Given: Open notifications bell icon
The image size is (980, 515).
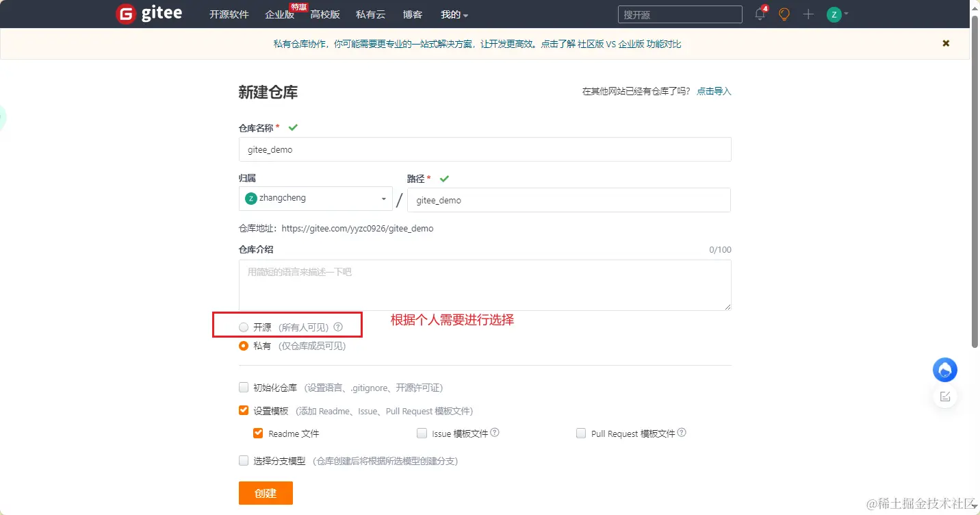Looking at the screenshot, I should pyautogui.click(x=760, y=14).
